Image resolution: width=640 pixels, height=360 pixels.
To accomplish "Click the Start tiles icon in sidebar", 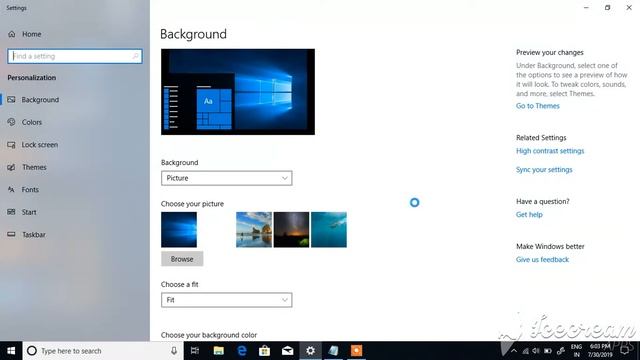I will [11, 212].
